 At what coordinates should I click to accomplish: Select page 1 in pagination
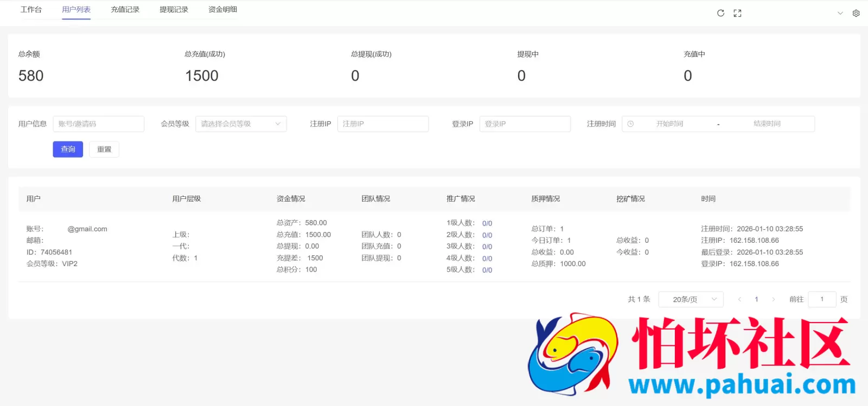[x=757, y=299]
